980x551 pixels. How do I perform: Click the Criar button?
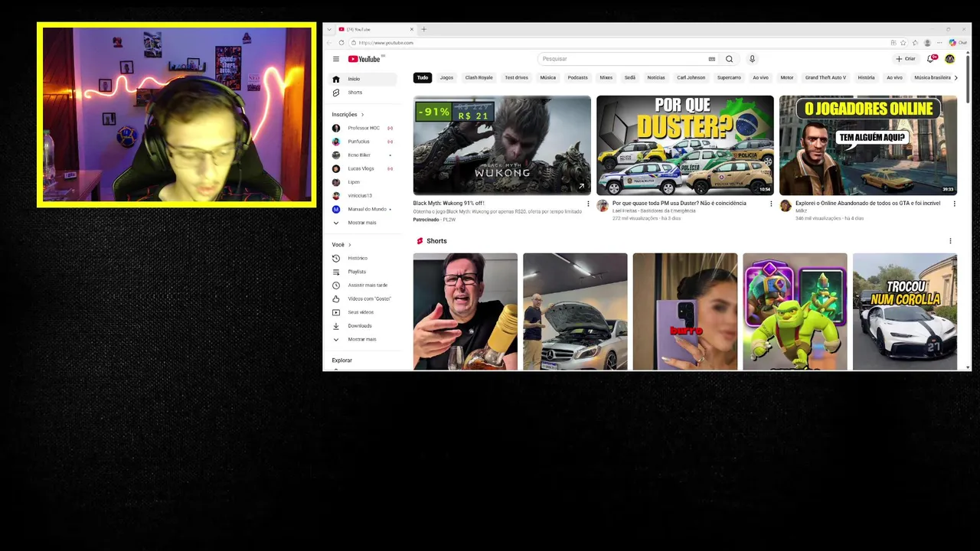(x=906, y=59)
